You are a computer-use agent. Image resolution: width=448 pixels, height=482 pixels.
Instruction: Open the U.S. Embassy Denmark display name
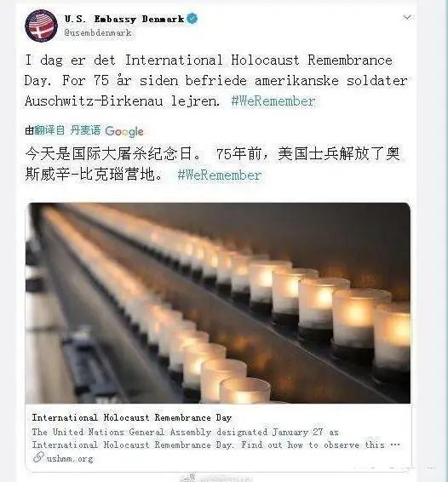[124, 19]
